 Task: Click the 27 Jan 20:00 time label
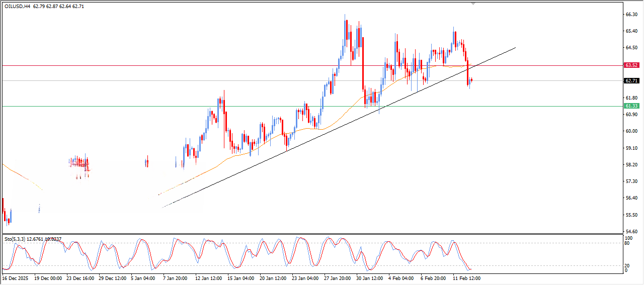(x=338, y=277)
